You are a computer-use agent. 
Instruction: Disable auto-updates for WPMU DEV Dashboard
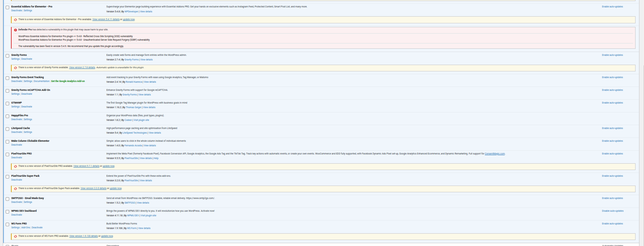pyautogui.click(x=613, y=211)
